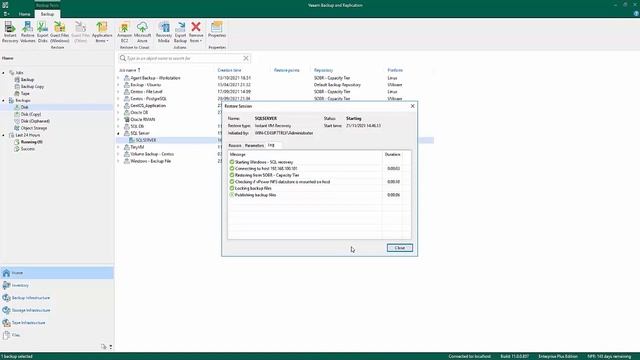Click the Export Backup icon
This screenshot has width=640, height=360.
180,32
